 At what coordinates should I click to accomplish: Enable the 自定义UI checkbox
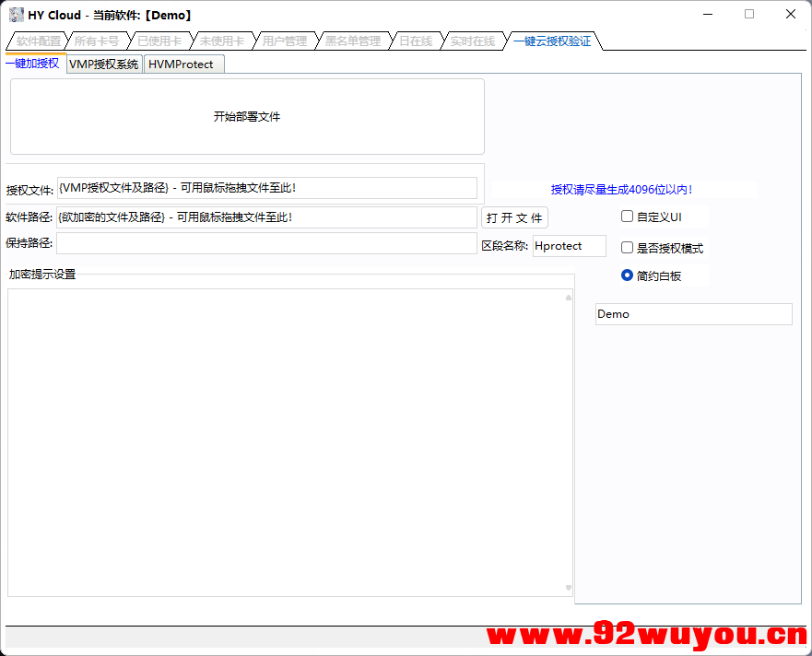pos(627,216)
